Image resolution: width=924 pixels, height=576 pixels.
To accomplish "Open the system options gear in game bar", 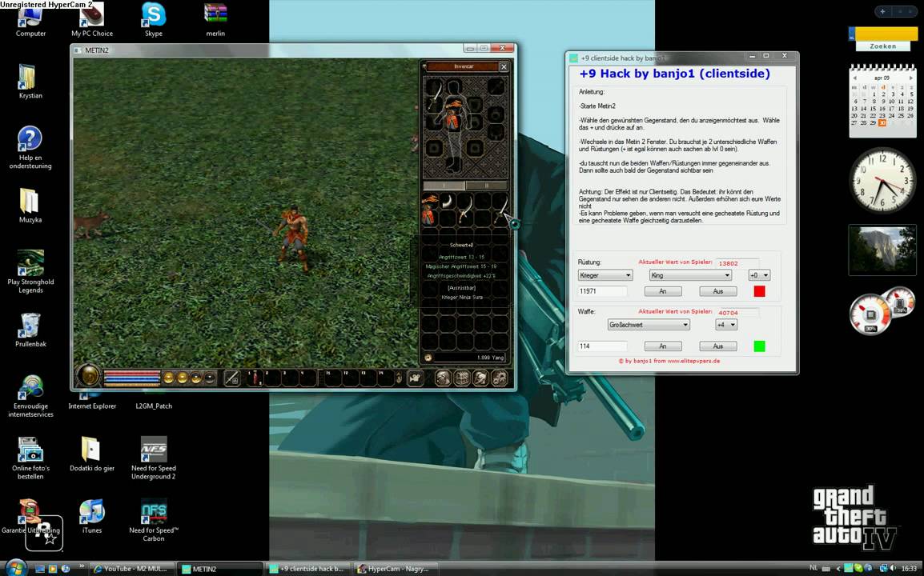I will point(500,378).
